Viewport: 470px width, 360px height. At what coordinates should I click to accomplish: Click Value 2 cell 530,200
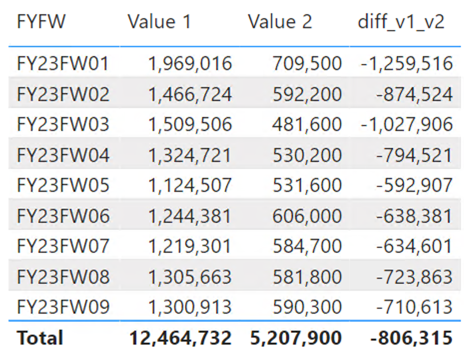[307, 155]
